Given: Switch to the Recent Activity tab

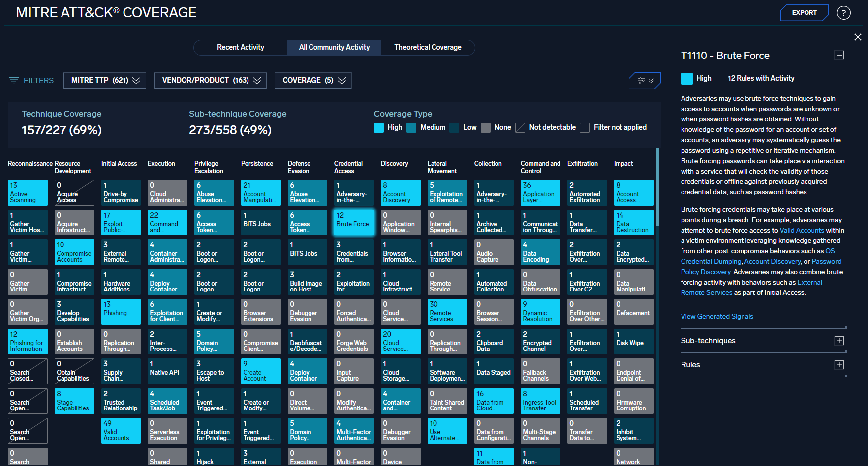Looking at the screenshot, I should coord(240,47).
